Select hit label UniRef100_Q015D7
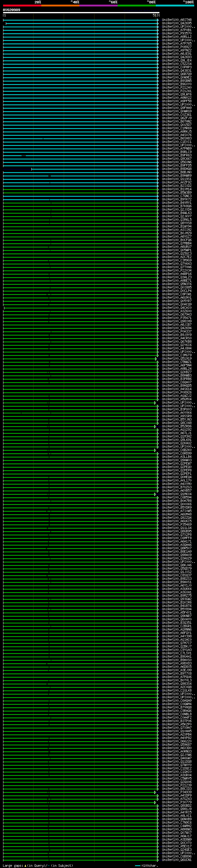Viewport: 197px width, 868px height. pos(177,125)
